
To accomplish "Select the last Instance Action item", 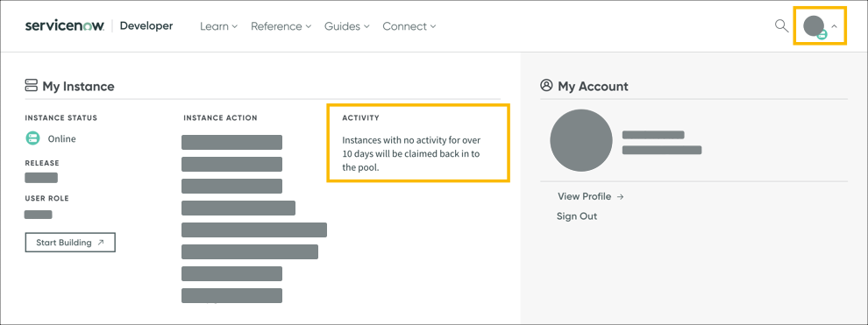I will click(232, 295).
